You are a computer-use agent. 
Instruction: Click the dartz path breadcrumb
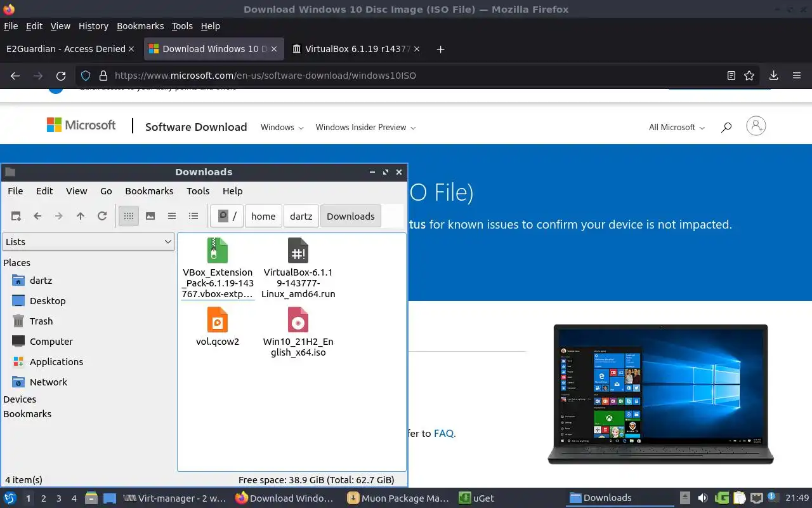pyautogui.click(x=301, y=216)
